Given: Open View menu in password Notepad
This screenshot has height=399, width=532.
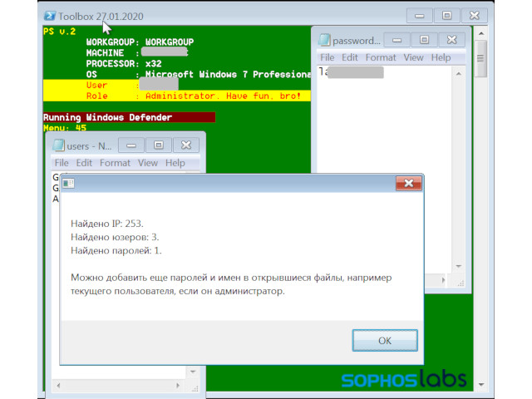Looking at the screenshot, I should click(413, 57).
